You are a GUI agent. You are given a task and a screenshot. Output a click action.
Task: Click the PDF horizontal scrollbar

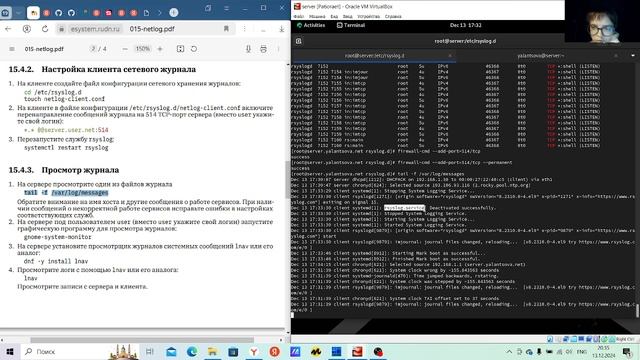pos(142,340)
